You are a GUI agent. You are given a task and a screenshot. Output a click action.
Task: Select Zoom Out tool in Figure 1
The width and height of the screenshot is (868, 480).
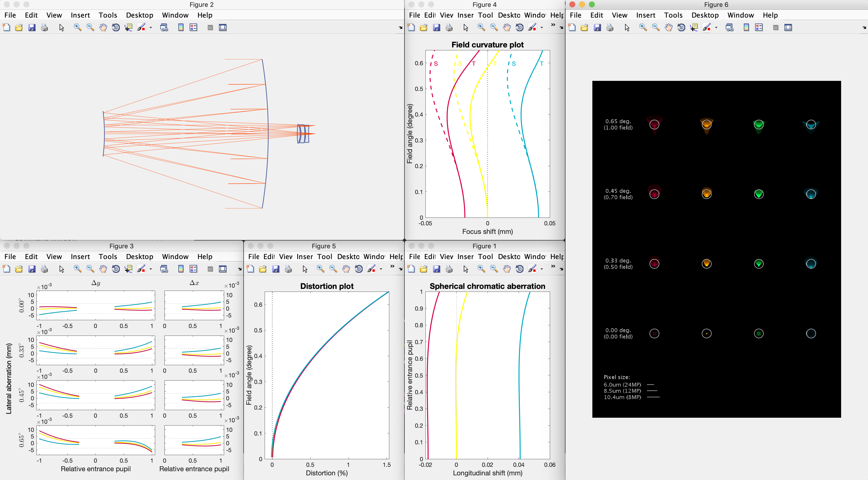(494, 269)
